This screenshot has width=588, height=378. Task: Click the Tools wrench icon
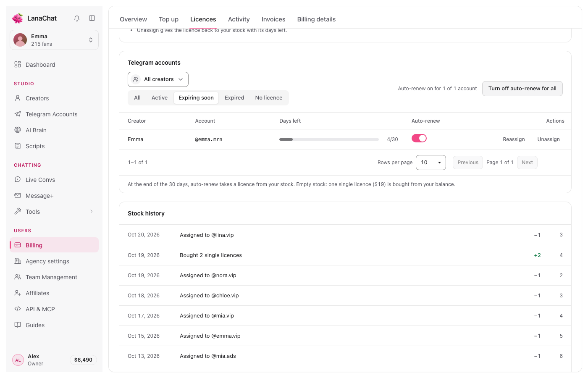click(18, 211)
